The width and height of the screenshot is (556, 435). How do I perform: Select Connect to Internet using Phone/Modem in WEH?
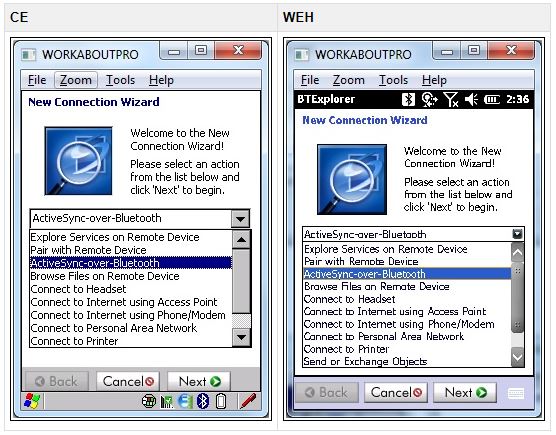pos(407,324)
